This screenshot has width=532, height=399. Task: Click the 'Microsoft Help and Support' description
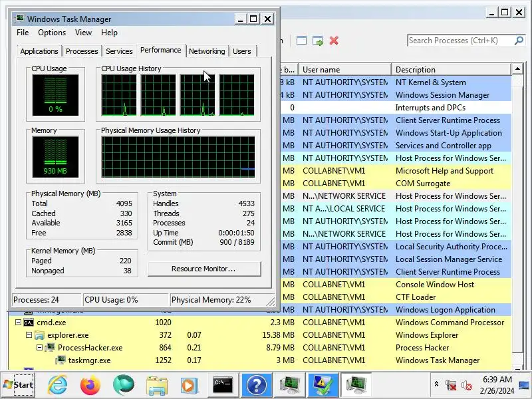[x=444, y=171]
